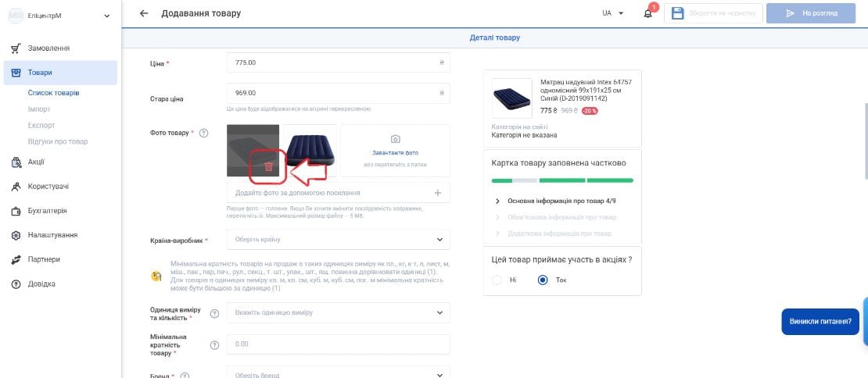Click the help icon next to Бренд
This screenshot has height=378, width=868.
185,375
